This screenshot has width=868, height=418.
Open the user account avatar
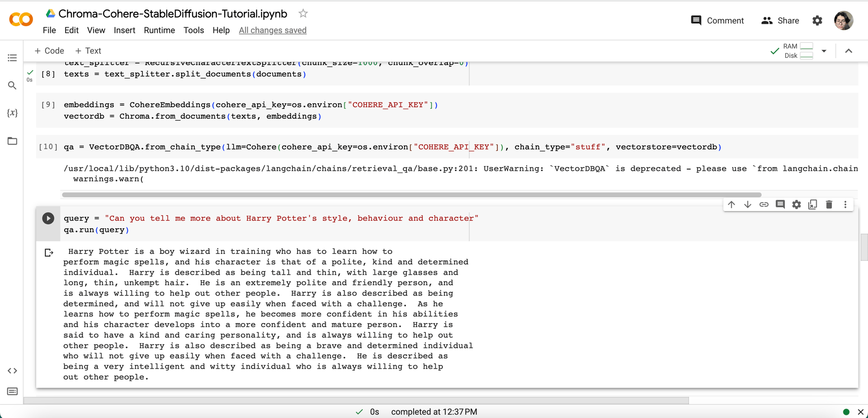click(844, 20)
